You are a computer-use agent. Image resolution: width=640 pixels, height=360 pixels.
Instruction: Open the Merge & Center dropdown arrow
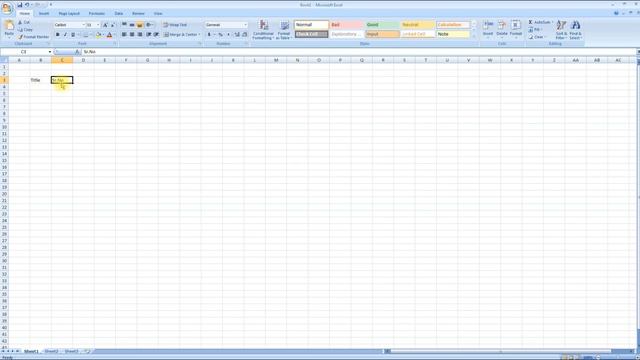(199, 35)
